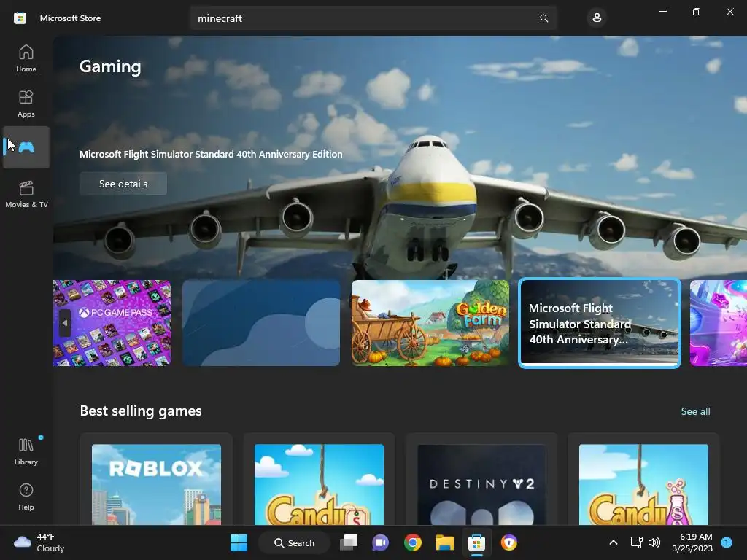
Task: Open the partially visible purple carousel tile
Action: tap(719, 323)
